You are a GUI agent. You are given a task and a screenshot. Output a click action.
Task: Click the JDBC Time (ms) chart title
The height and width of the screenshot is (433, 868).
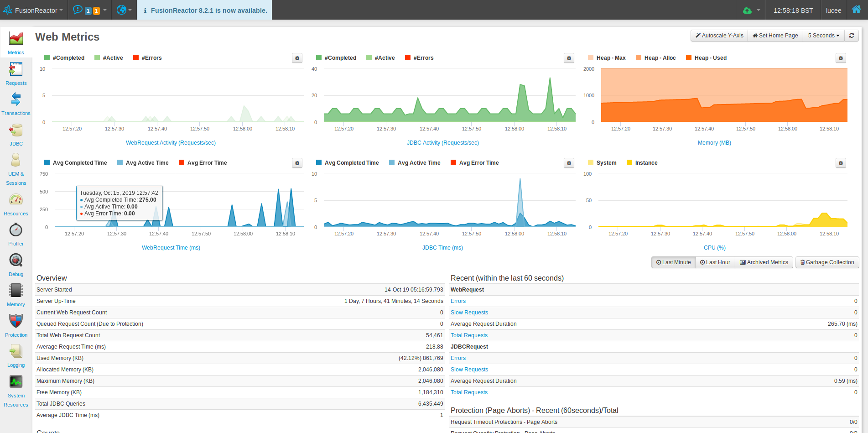point(442,248)
